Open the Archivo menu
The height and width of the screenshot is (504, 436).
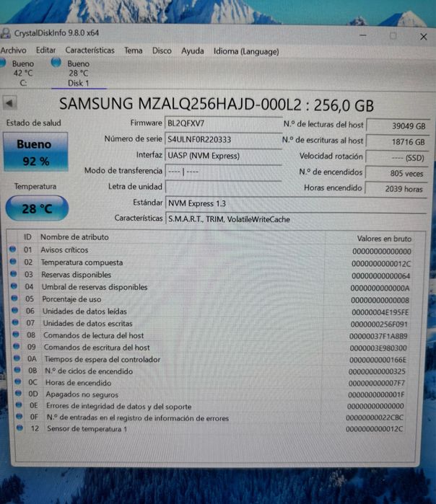[13, 50]
